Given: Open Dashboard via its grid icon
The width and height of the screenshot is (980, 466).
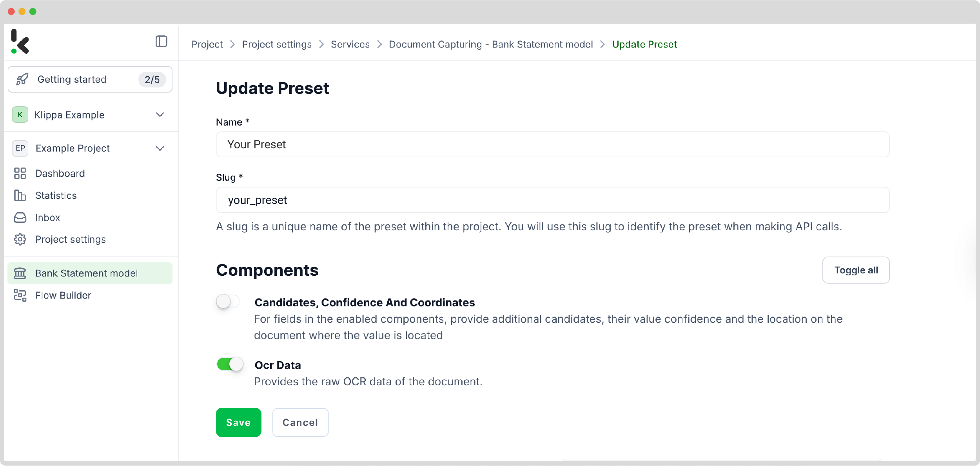Looking at the screenshot, I should 20,173.
